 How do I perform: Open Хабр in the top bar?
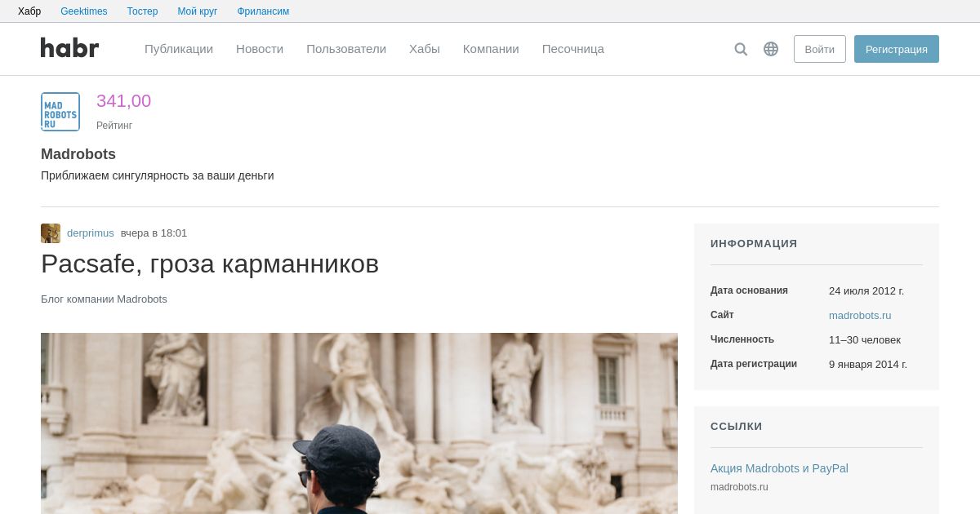pos(29,11)
